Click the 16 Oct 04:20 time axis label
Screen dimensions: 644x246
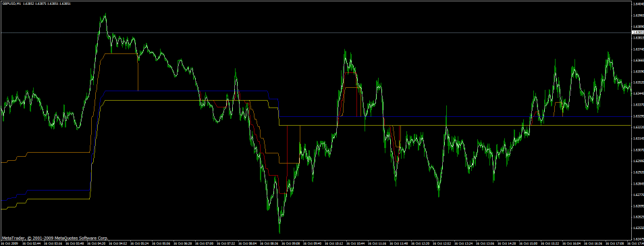tap(96, 243)
